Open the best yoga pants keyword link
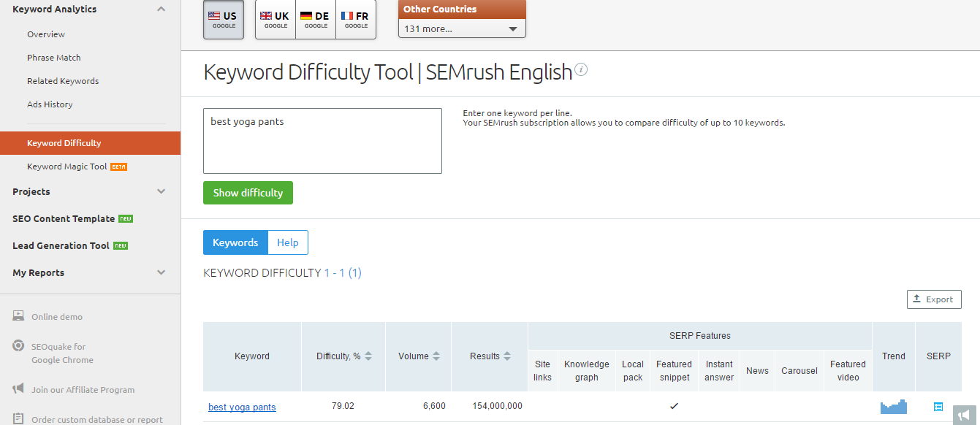The image size is (980, 425). pyautogui.click(x=242, y=407)
